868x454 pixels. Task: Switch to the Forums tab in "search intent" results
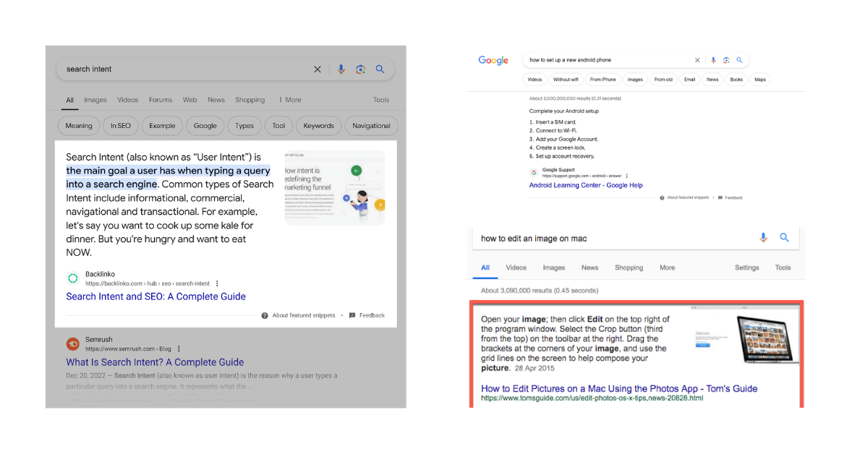tap(161, 100)
